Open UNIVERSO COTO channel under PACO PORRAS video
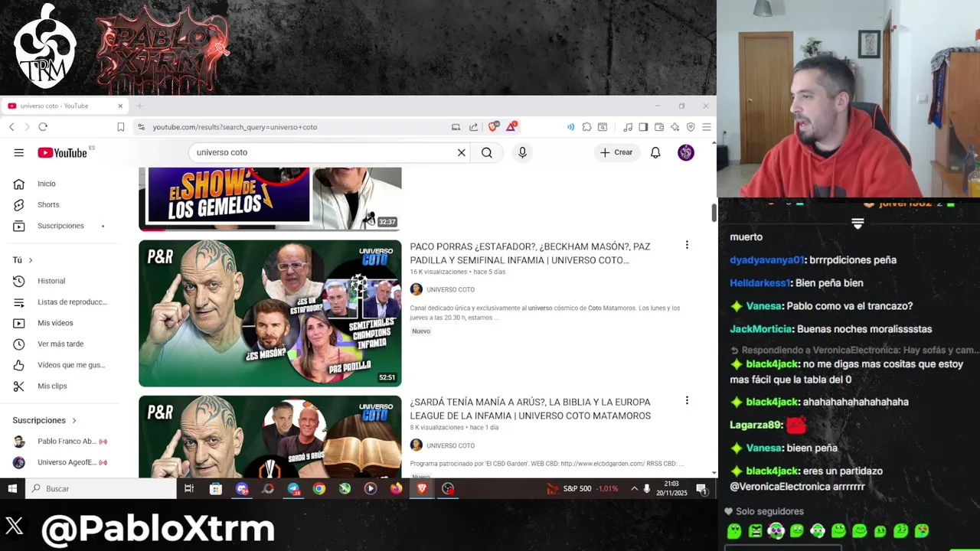The width and height of the screenshot is (980, 551). point(450,289)
